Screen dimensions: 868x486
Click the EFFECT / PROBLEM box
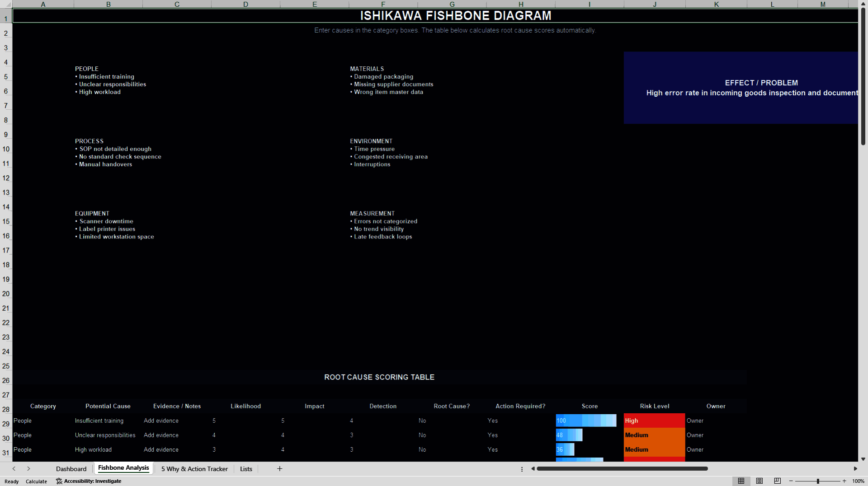741,88
